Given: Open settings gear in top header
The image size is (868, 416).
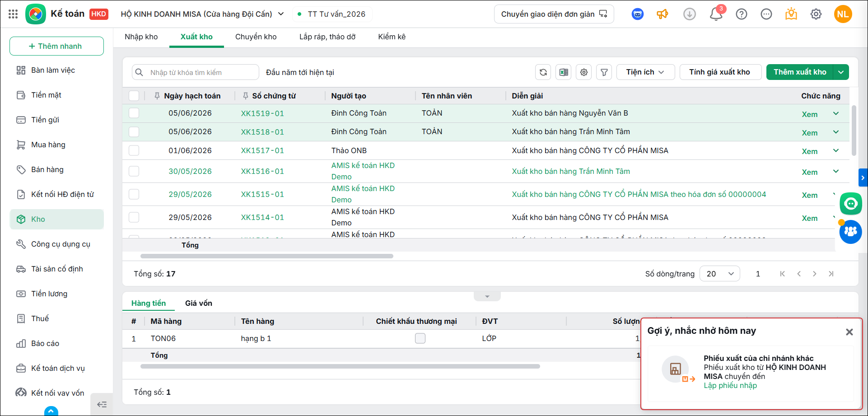Looking at the screenshot, I should pos(816,14).
